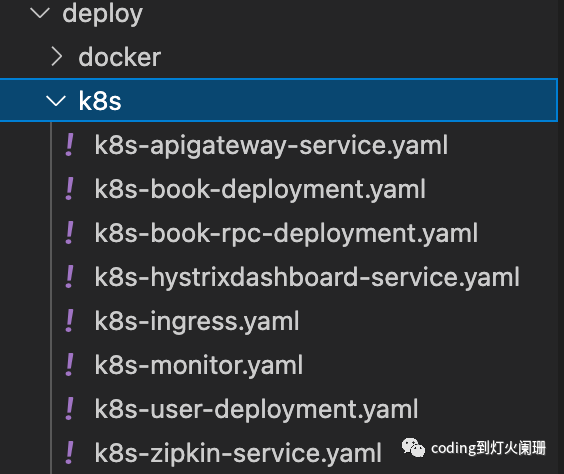Click the WeChat logo watermark icon

point(413,448)
